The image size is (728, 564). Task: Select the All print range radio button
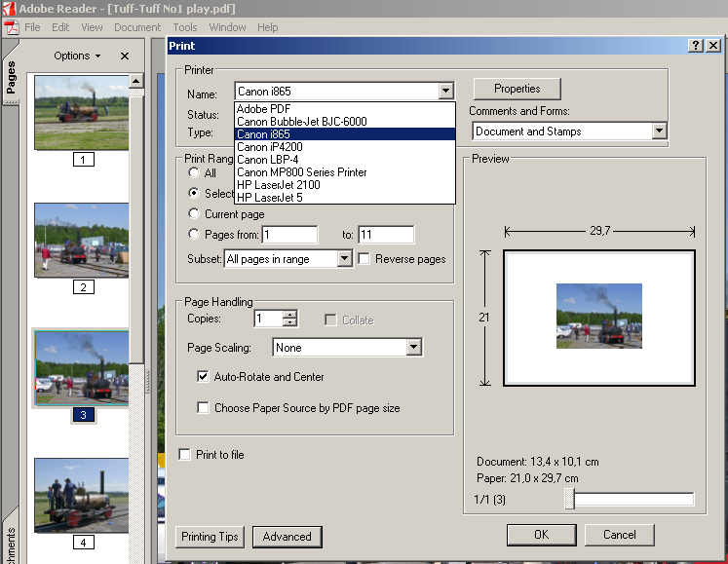(194, 172)
